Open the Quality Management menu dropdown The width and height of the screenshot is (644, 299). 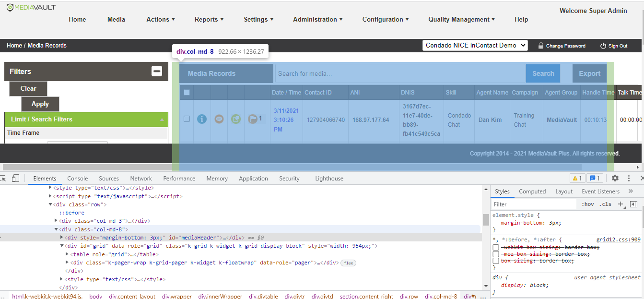pos(462,19)
